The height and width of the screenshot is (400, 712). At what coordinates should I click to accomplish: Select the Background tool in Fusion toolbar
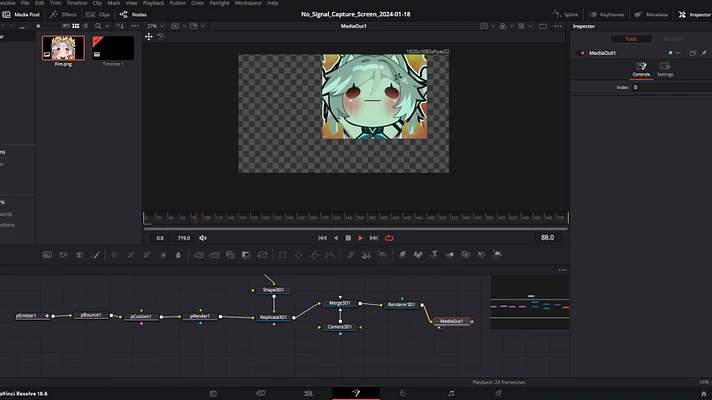47,255
